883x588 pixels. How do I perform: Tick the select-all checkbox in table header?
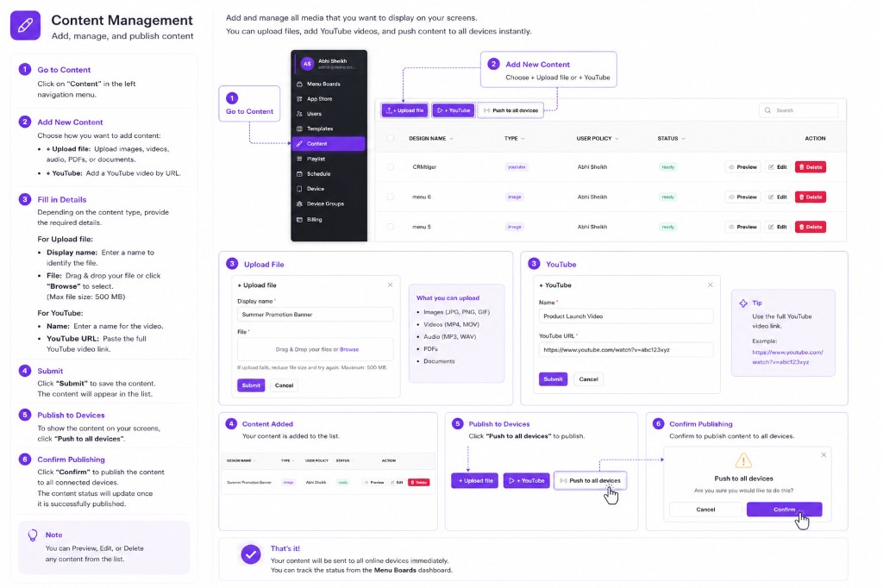point(391,138)
